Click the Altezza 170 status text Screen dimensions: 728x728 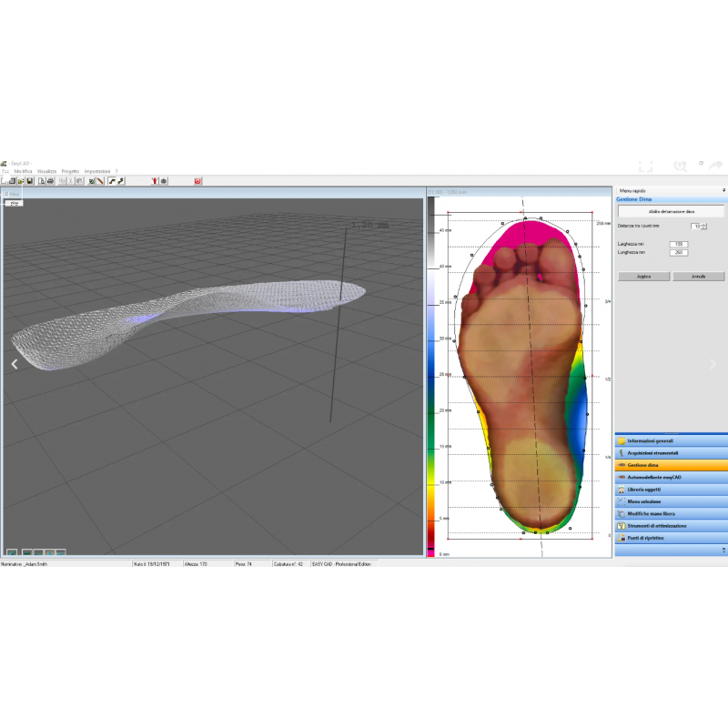tap(196, 564)
